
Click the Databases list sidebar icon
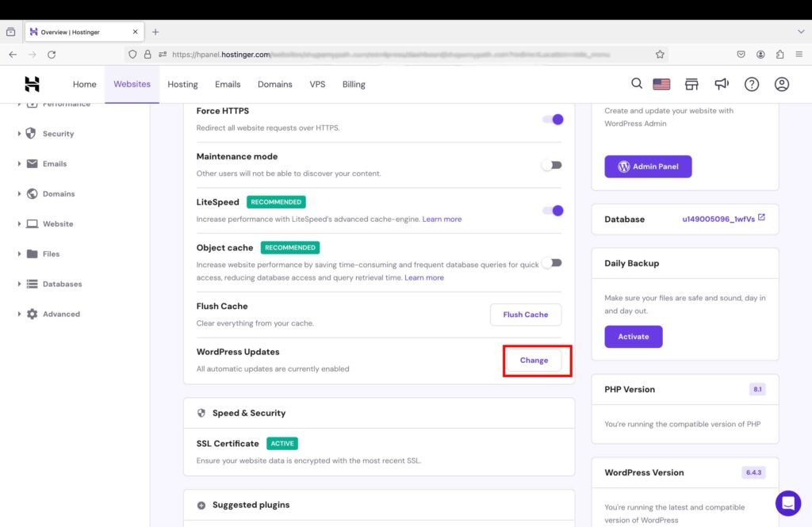point(32,284)
